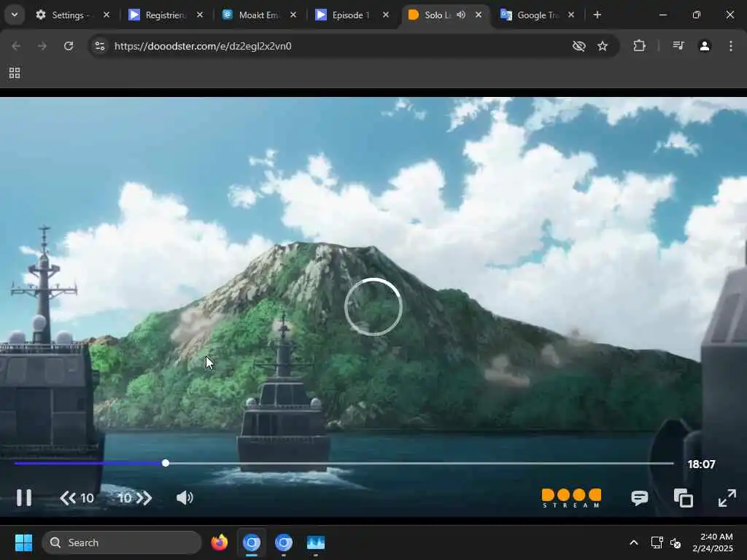Open the apps grid in bookmarks bar
This screenshot has height=560, width=747.
click(15, 73)
